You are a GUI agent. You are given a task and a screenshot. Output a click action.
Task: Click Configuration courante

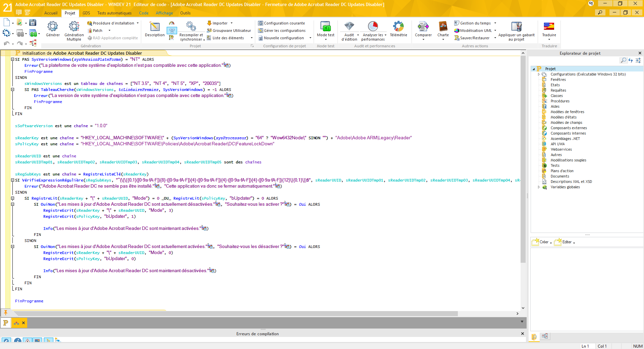281,23
